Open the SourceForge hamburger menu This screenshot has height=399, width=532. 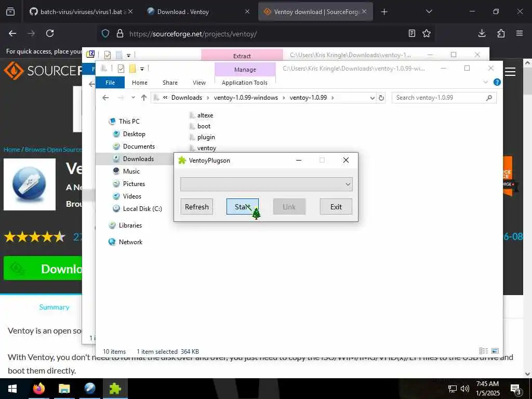(510, 72)
